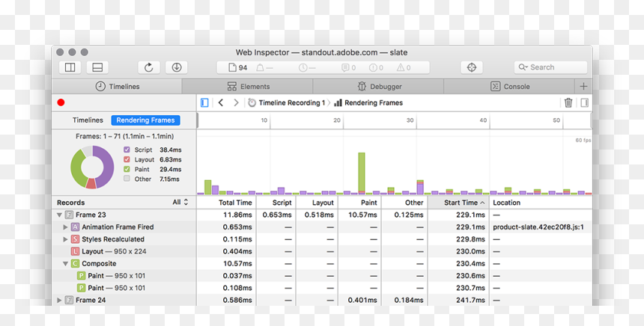Sort by Total Time column
The width and height of the screenshot is (644, 326).
point(227,203)
